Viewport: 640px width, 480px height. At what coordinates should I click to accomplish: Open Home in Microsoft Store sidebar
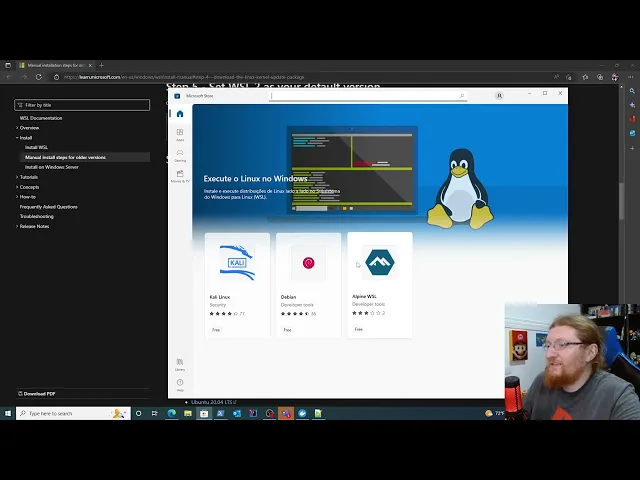point(180,114)
